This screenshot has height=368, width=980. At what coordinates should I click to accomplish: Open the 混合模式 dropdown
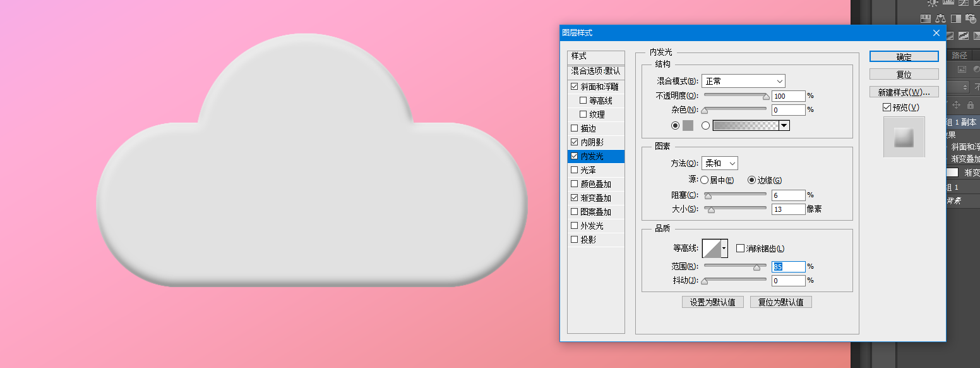click(x=743, y=81)
